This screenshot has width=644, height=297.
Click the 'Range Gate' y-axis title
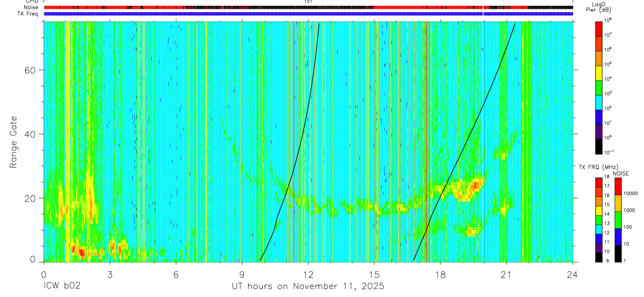coord(13,142)
